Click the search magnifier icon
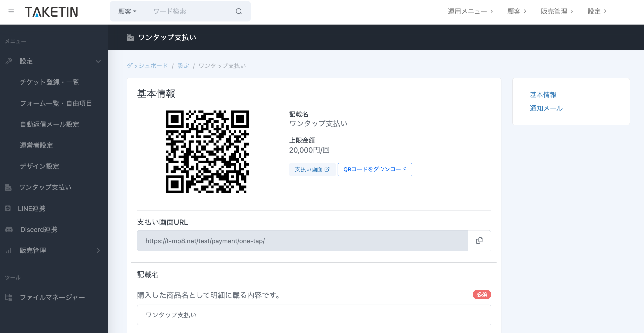The image size is (644, 333). pyautogui.click(x=239, y=12)
